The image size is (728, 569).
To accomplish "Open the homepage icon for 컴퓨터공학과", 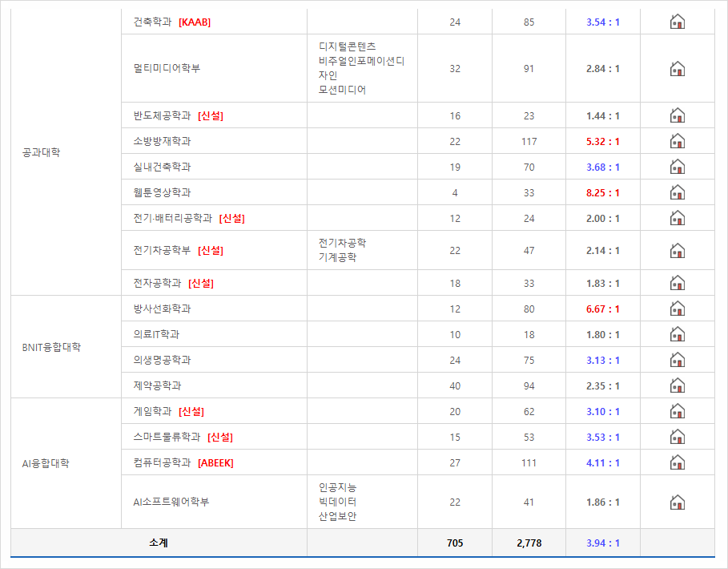I will click(x=678, y=462).
